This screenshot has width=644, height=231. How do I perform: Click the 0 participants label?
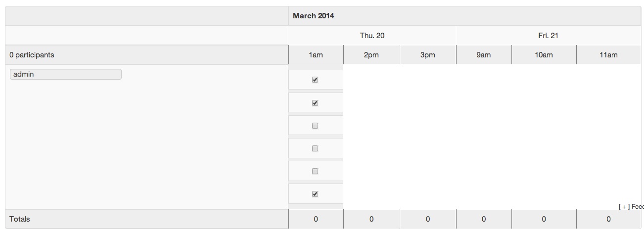pyautogui.click(x=32, y=55)
